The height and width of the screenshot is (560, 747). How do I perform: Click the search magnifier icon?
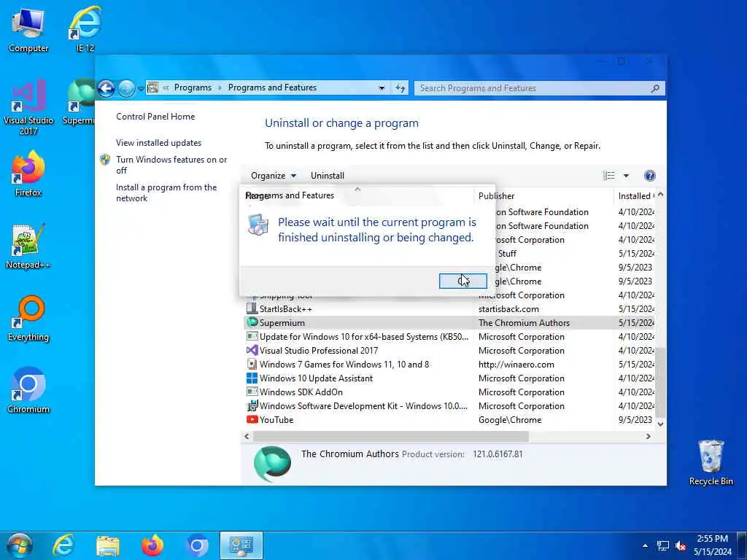point(656,88)
